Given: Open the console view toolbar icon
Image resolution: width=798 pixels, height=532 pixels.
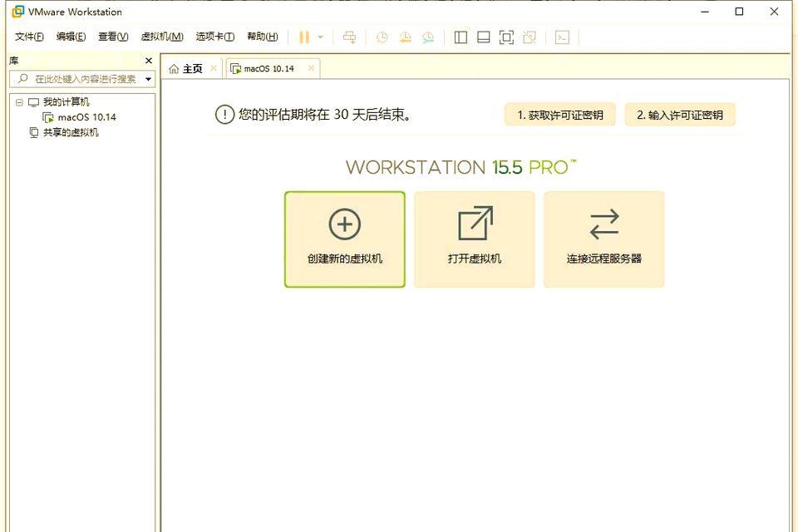Looking at the screenshot, I should click(563, 37).
